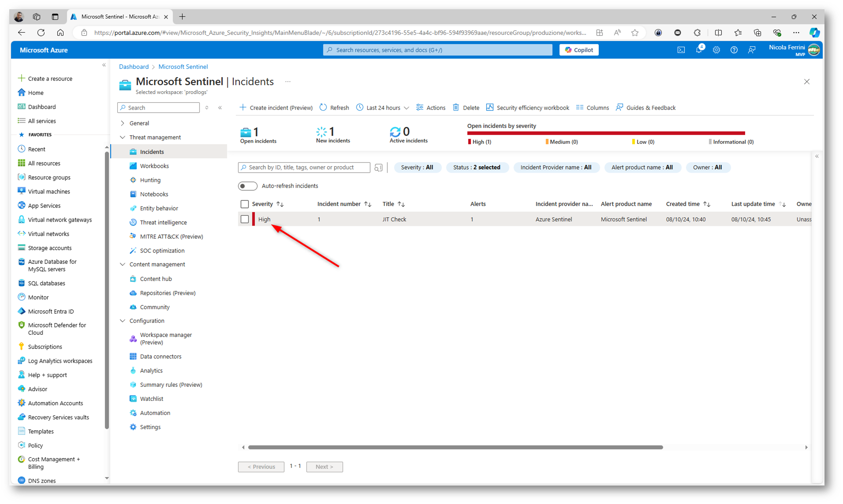This screenshot has height=504, width=843.
Task: Click the Virtual machines icon
Action: coord(21,191)
